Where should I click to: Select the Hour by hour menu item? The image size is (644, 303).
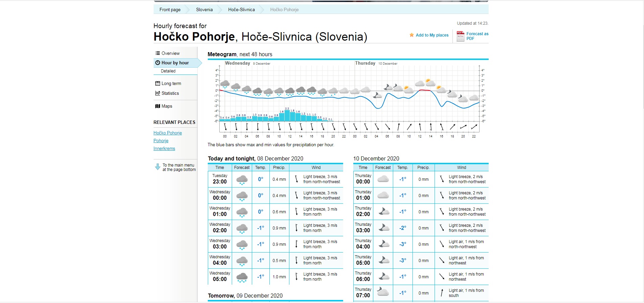(x=175, y=63)
